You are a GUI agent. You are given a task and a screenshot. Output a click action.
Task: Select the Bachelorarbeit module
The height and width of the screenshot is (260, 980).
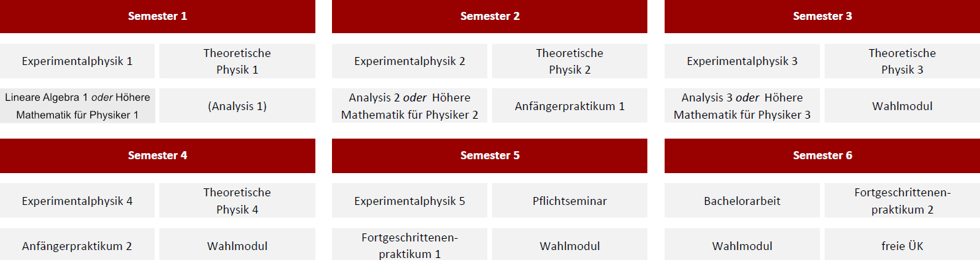click(x=742, y=200)
